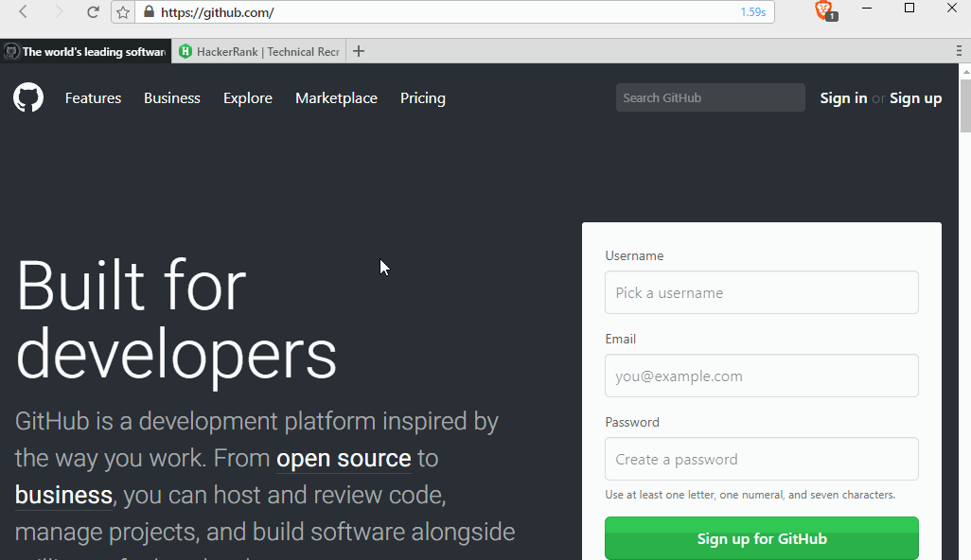Maximize the browser window

[x=909, y=9]
